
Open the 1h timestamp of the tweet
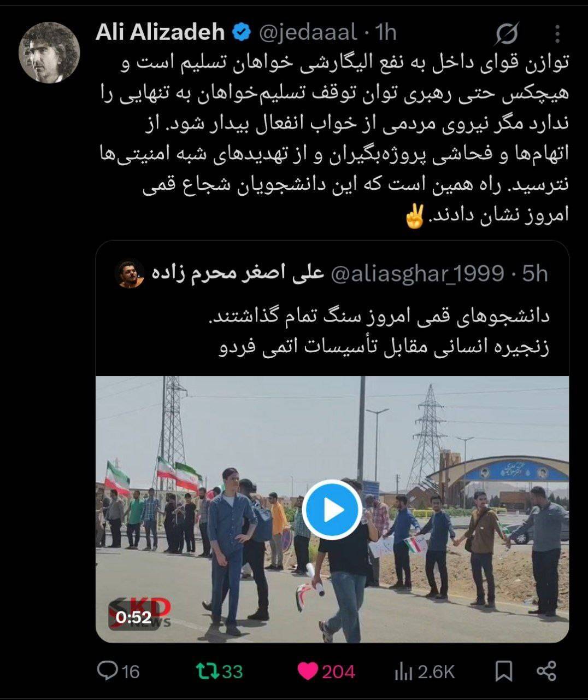[386, 33]
